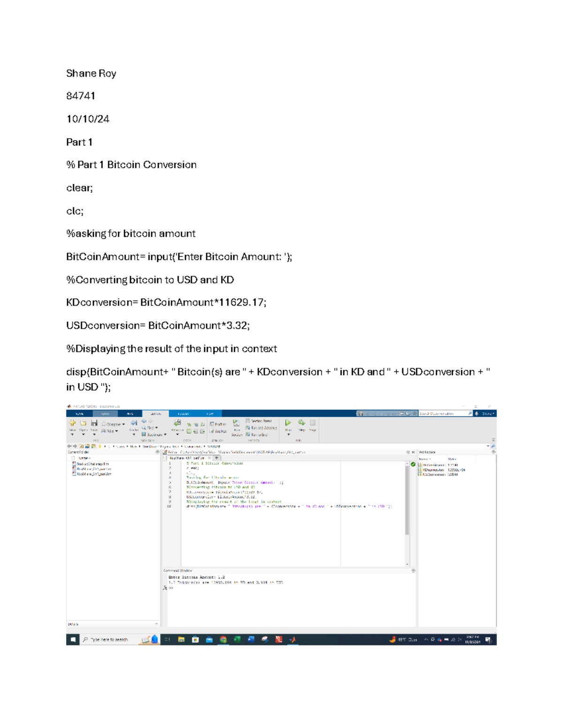
Task: Collapse toolstrip using ribbon minimize arrow
Action: point(494,440)
